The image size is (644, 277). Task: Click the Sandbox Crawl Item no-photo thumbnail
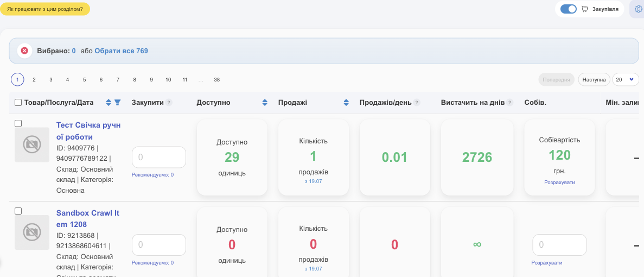point(32,232)
